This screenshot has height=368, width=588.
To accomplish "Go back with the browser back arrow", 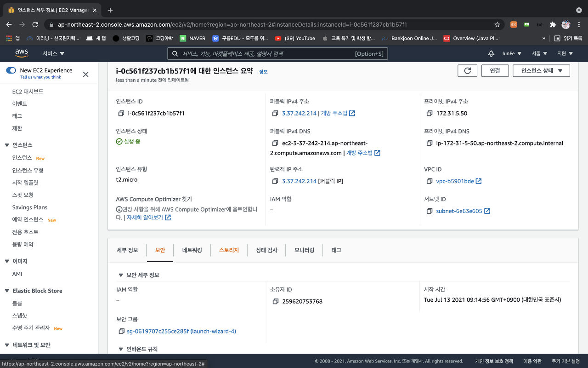I will coord(9,24).
